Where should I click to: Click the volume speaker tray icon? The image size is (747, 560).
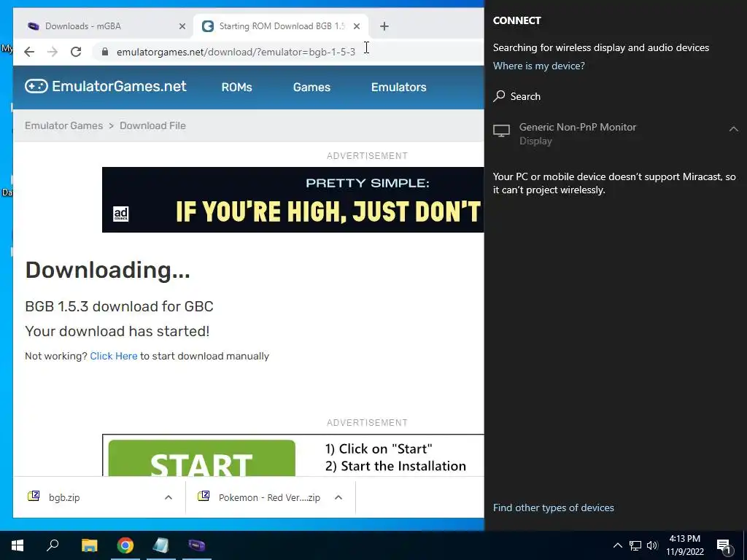pos(652,545)
